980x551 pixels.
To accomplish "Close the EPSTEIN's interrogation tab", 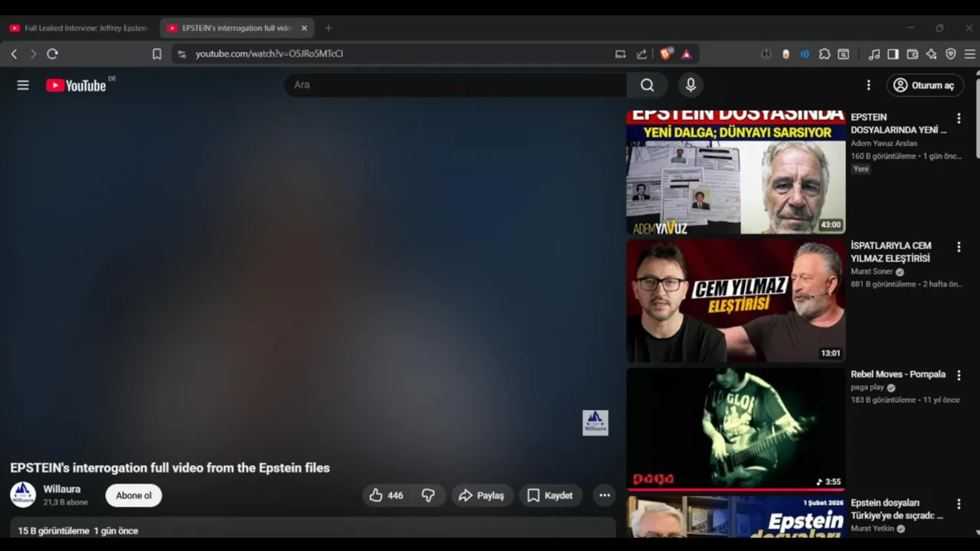I will (304, 28).
